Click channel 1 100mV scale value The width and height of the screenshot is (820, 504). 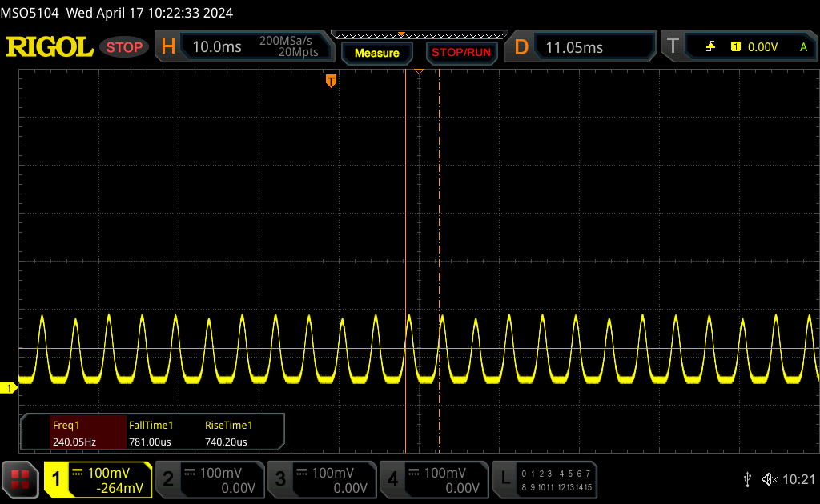(108, 473)
